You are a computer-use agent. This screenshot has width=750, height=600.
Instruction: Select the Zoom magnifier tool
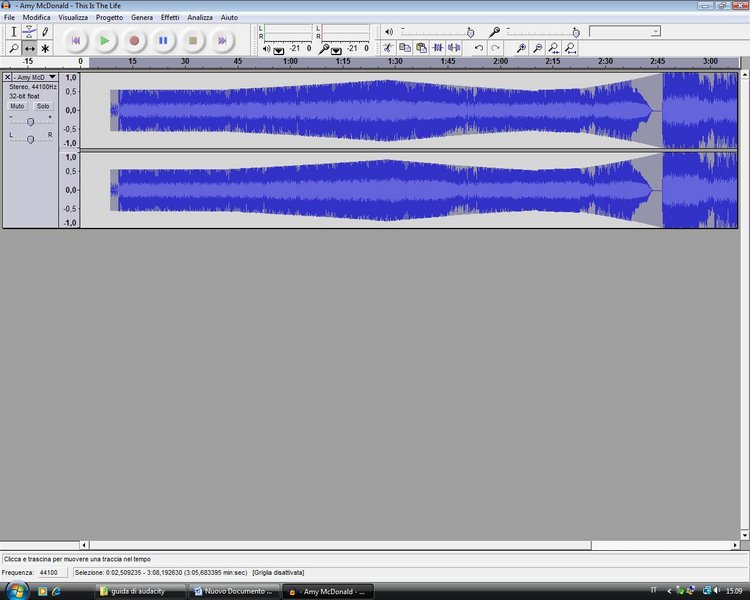13,48
